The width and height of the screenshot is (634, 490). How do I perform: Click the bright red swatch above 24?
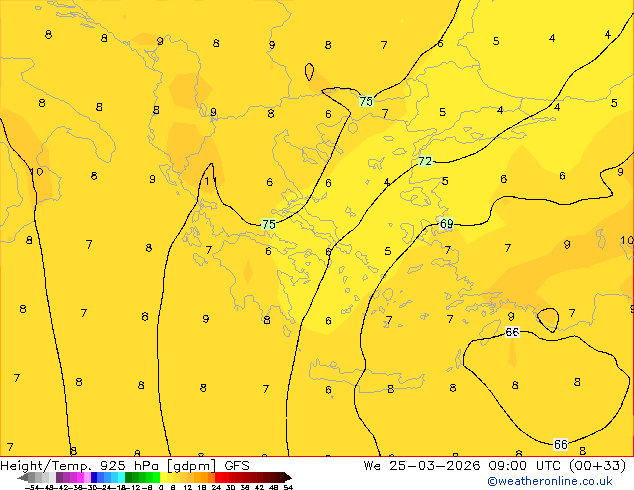click(218, 477)
